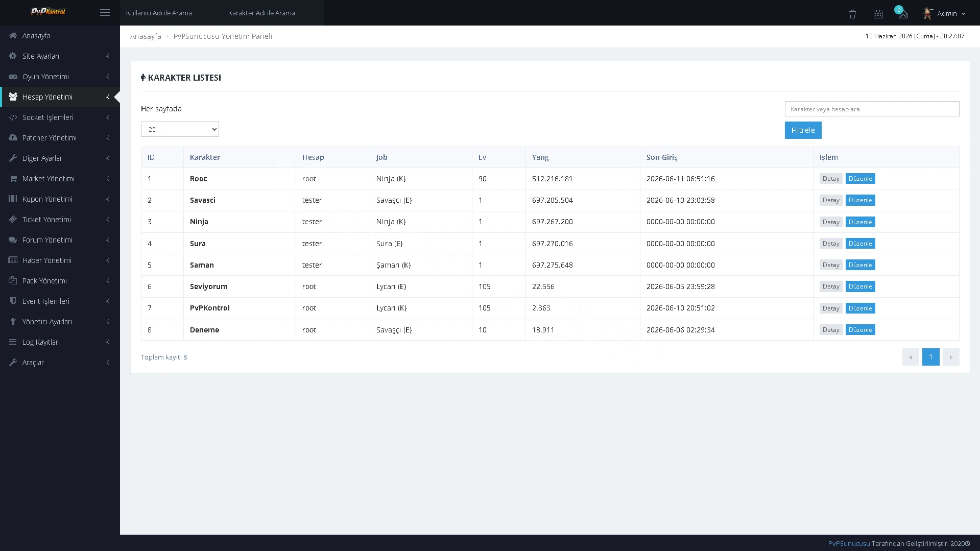Open the trash icon in top bar
980x551 pixels.
pyautogui.click(x=852, y=14)
